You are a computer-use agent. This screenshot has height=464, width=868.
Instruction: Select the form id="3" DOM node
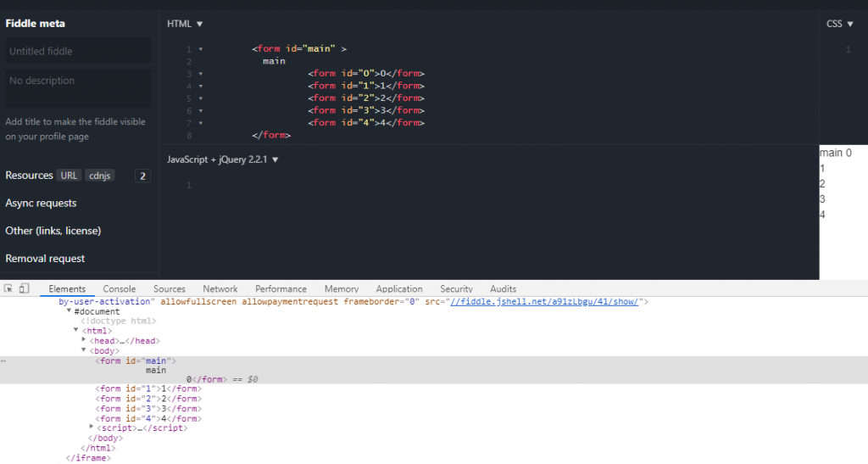148,409
